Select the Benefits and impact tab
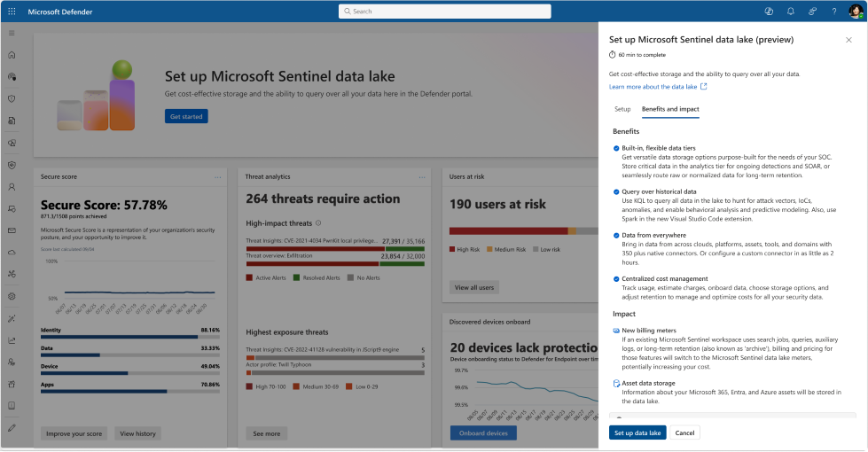The image size is (868, 452). tap(670, 109)
